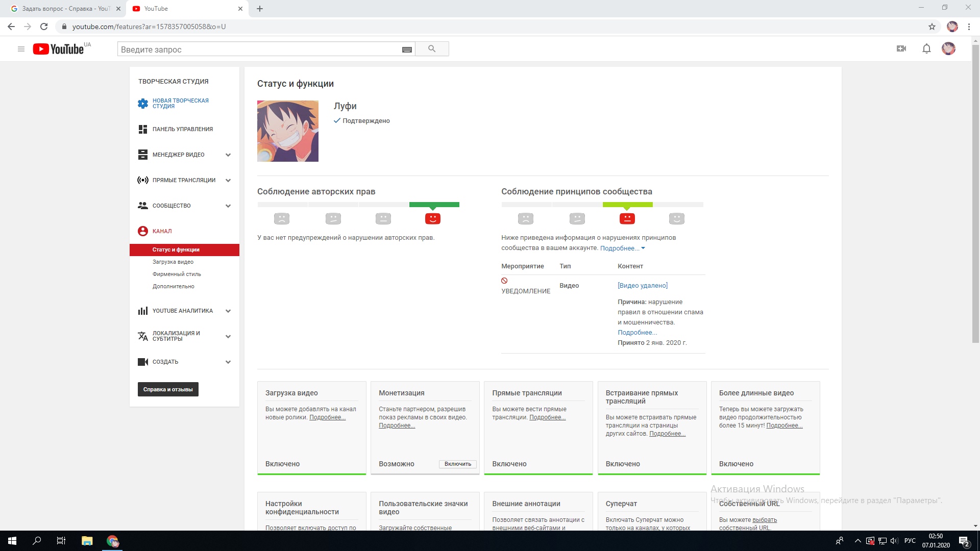Open Chrome's three-dot menu

[x=969, y=27]
